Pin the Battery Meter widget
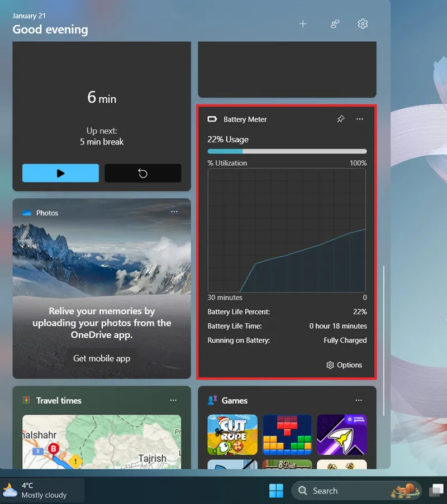This screenshot has height=504, width=447. (341, 119)
